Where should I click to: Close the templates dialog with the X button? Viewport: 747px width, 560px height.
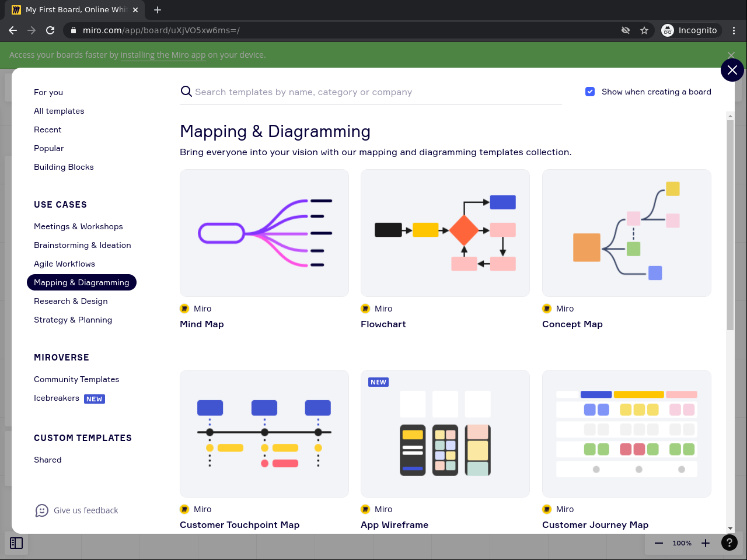click(x=732, y=70)
